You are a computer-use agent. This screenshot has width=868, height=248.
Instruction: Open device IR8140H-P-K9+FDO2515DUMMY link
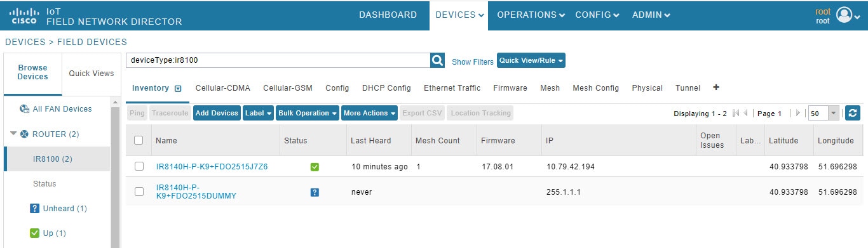pyautogui.click(x=196, y=192)
